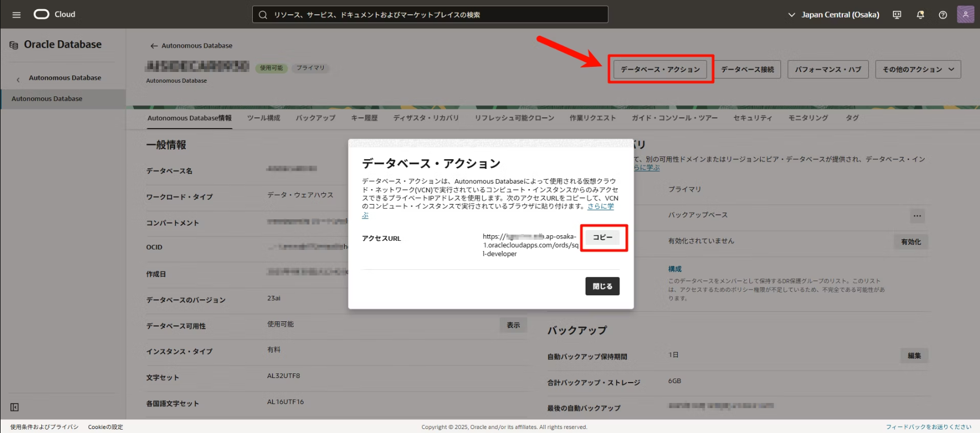The height and width of the screenshot is (433, 980).
Task: Open the 作業リクエスト tab
Action: pyautogui.click(x=593, y=118)
